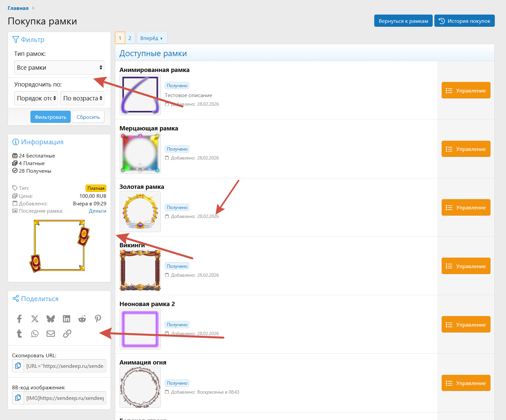Click the Фильтровать button
The image size is (506, 420).
[51, 117]
